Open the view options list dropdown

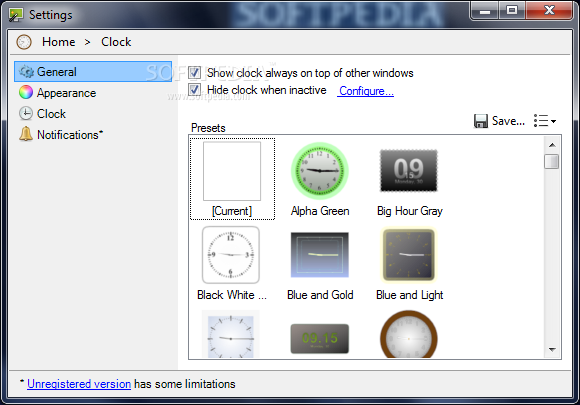[544, 121]
